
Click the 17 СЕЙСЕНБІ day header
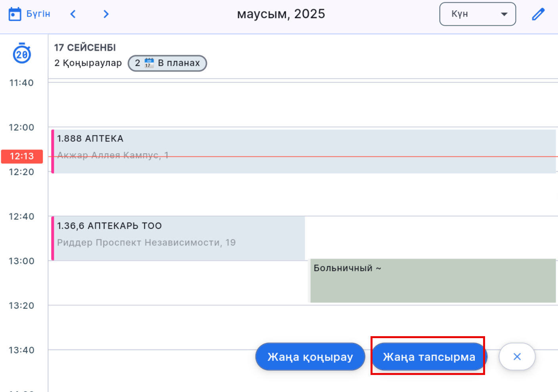click(x=85, y=48)
